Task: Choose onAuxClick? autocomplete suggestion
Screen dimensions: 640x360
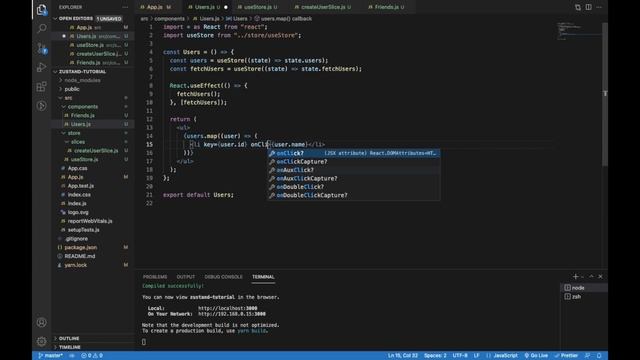Action: [x=353, y=170]
